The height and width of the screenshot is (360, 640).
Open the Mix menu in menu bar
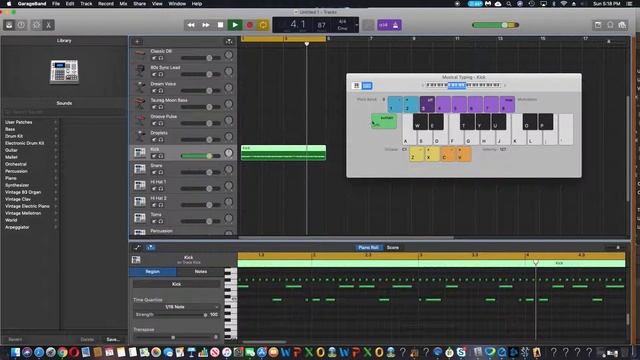coord(123,4)
